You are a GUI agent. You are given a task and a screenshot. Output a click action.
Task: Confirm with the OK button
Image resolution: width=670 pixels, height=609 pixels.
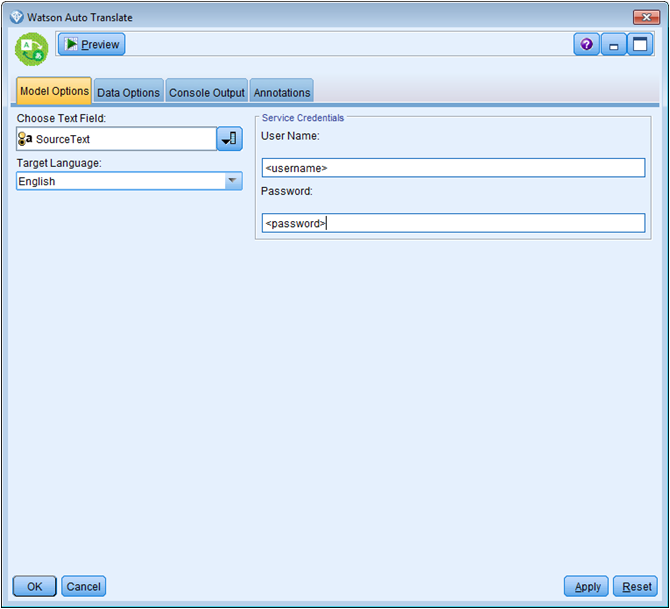pos(35,586)
